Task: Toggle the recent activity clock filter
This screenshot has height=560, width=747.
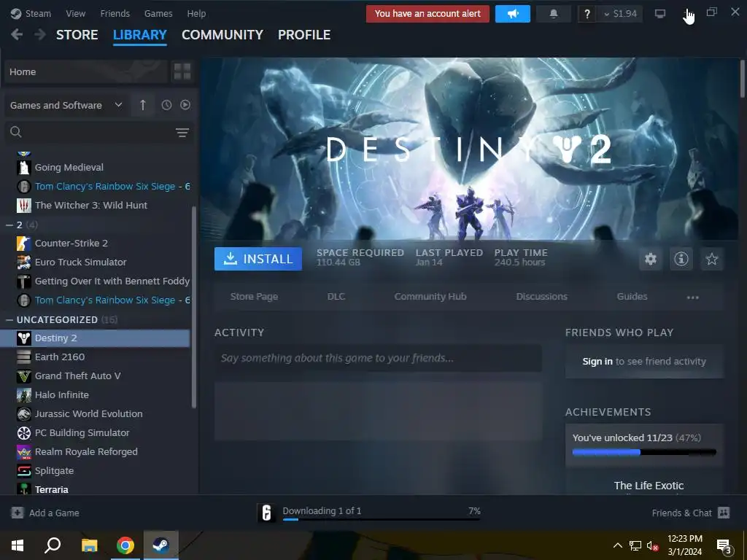Action: click(166, 105)
